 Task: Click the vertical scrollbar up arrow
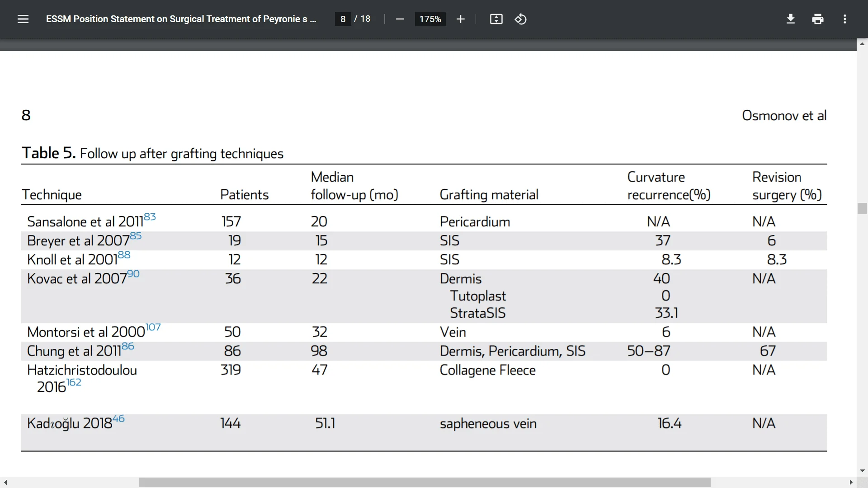[x=862, y=44]
